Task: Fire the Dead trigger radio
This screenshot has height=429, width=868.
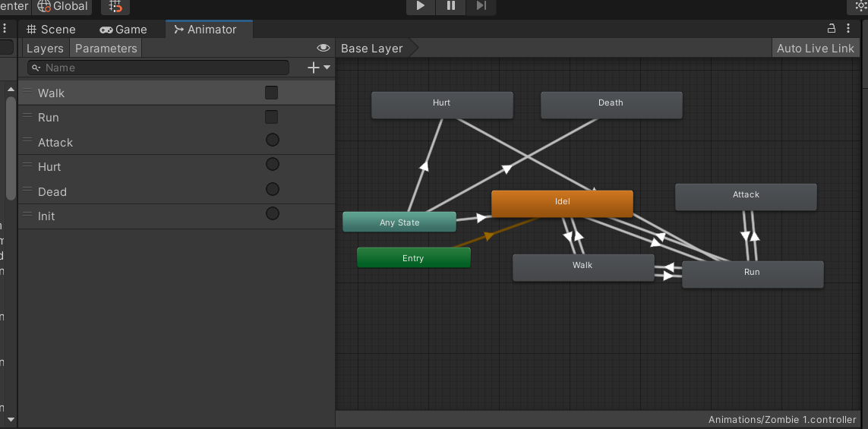Action: click(273, 189)
